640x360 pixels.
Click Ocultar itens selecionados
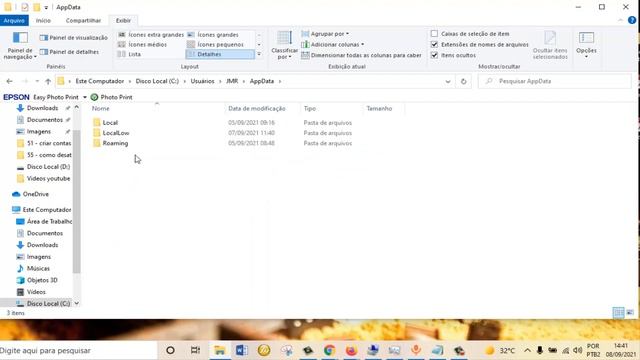click(550, 45)
